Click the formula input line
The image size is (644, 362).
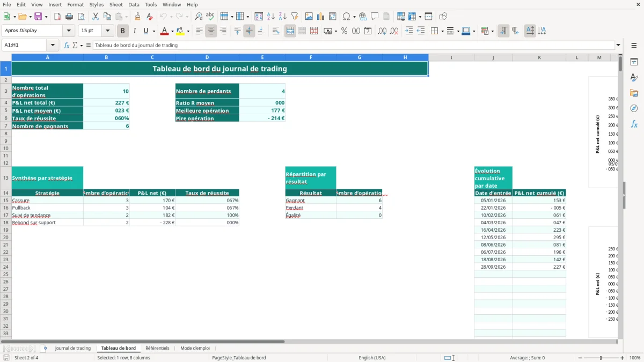pos(354,46)
